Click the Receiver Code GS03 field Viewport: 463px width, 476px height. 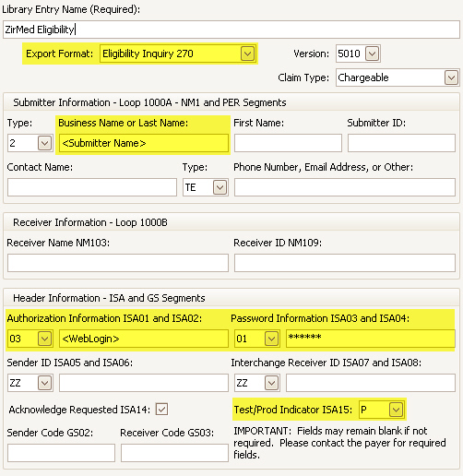(x=174, y=453)
